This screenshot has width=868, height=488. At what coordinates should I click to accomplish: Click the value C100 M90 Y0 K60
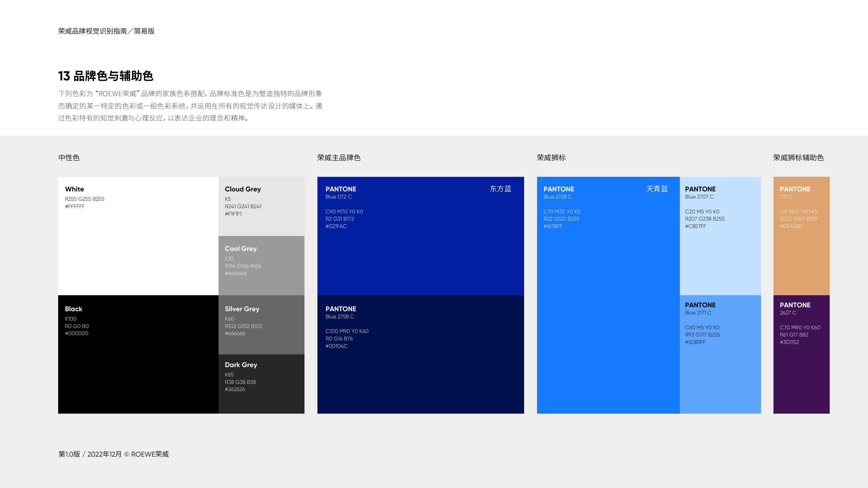[x=347, y=331]
